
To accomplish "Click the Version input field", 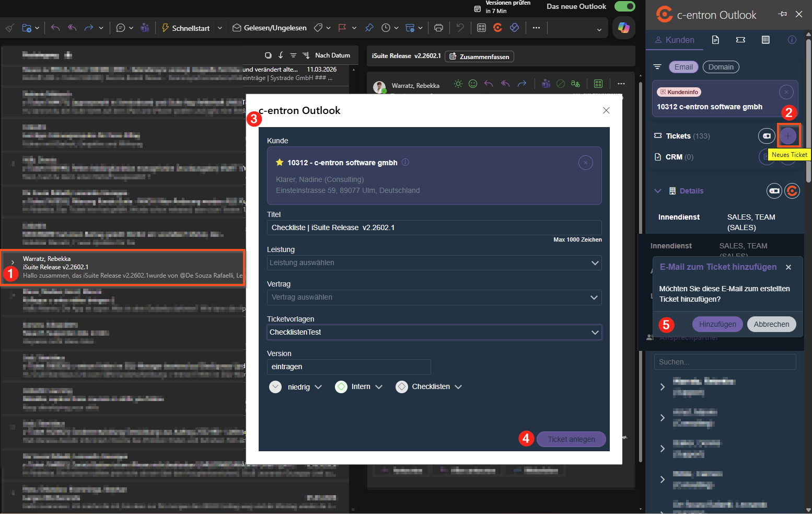I will tap(349, 367).
